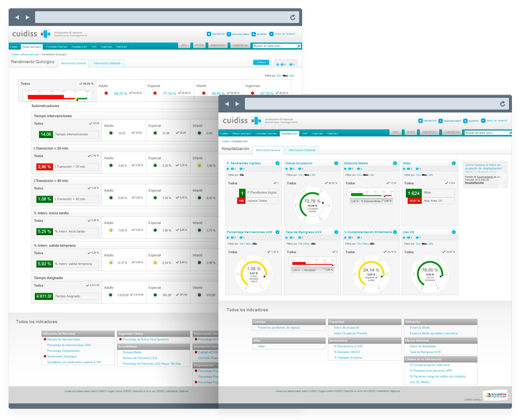Click search magnifier in rear window
524x420 pixels.
tap(299, 46)
